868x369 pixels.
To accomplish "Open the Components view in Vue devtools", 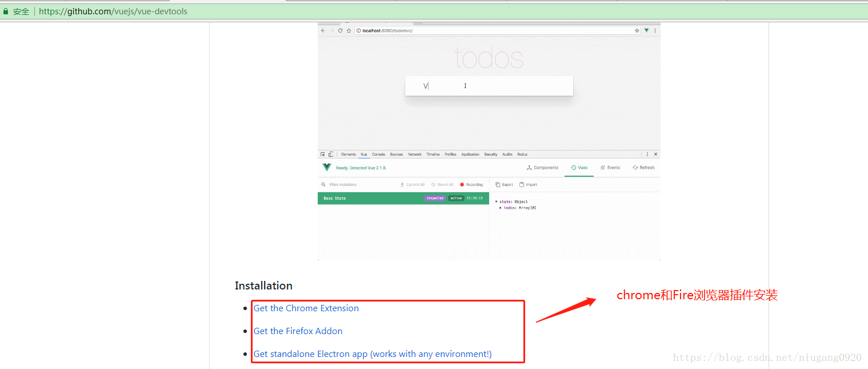I will click(x=542, y=168).
